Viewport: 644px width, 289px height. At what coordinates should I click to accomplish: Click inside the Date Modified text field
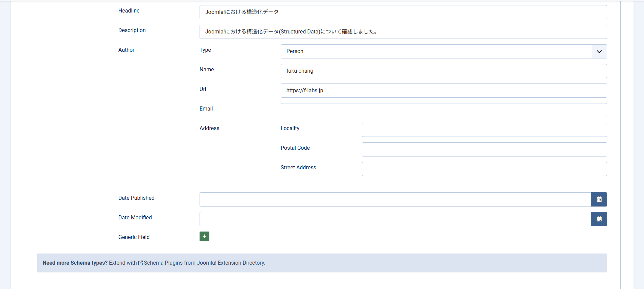tap(395, 219)
